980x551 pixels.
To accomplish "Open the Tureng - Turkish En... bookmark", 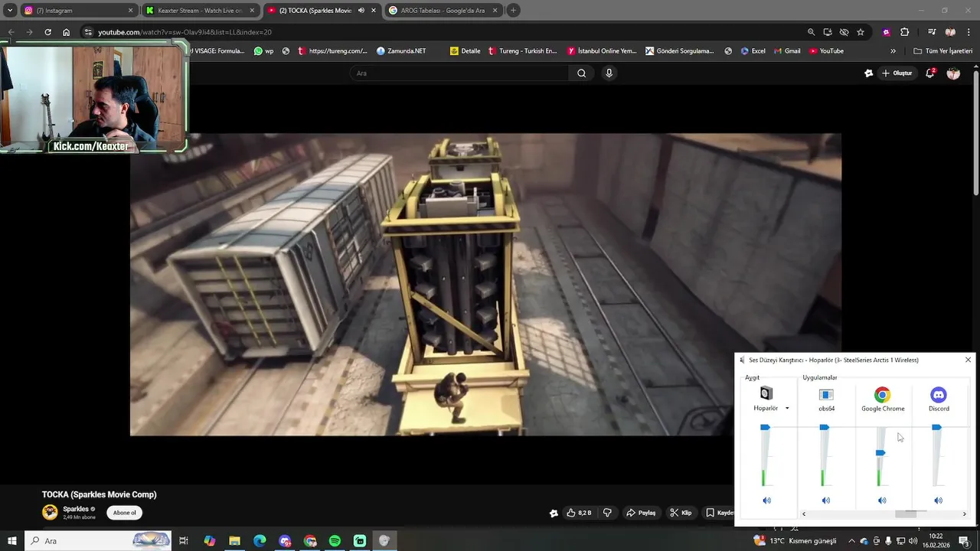I will 522,51.
